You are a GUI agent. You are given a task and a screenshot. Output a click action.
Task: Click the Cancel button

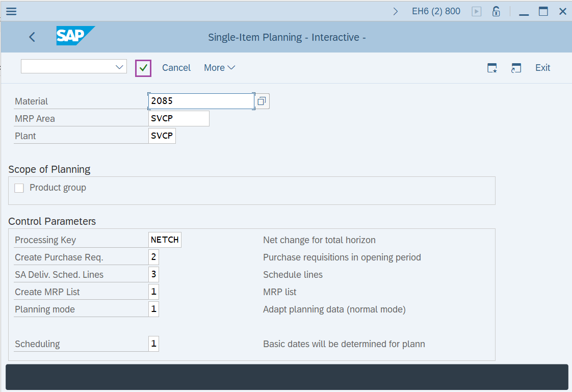176,68
